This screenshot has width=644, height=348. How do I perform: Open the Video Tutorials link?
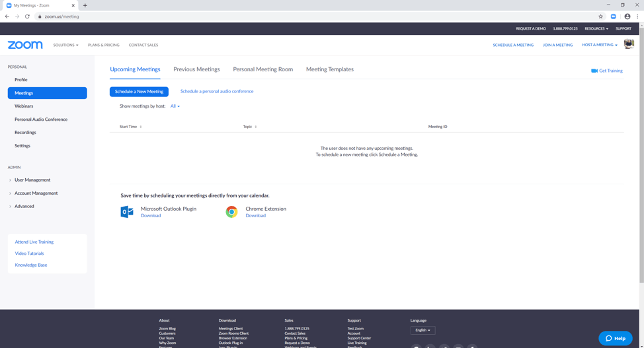(x=29, y=254)
